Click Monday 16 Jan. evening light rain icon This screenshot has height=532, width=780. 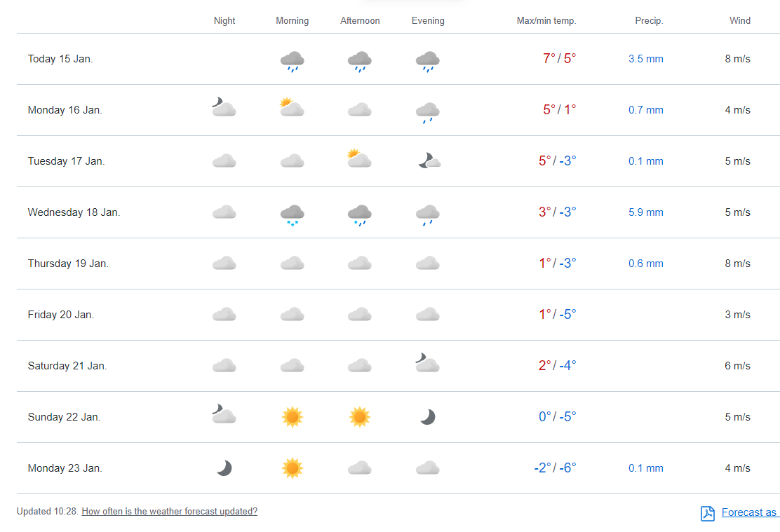click(427, 112)
